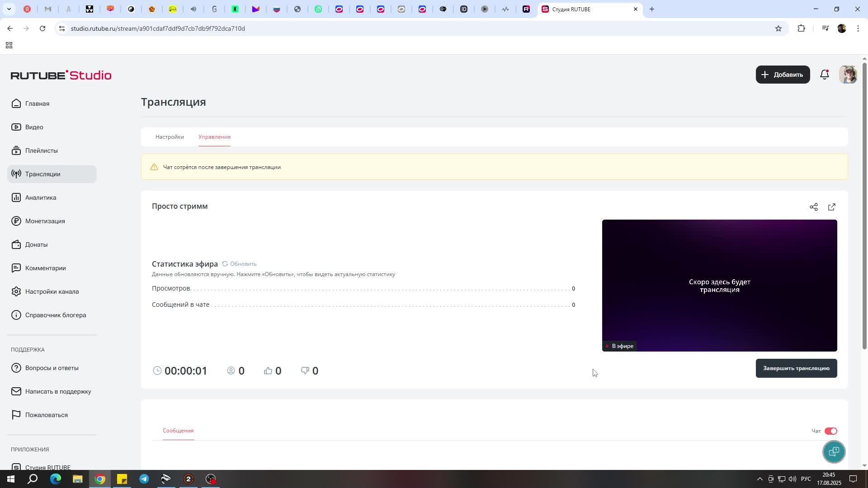The width and height of the screenshot is (868, 488).
Task: Open Telegram from the taskbar
Action: (144, 479)
